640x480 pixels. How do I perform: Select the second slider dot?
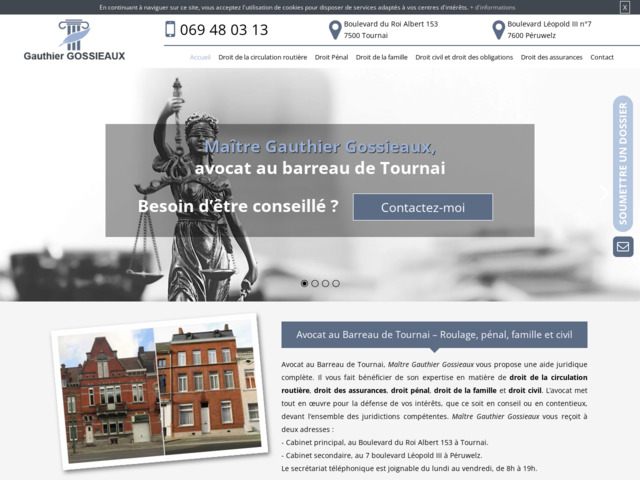315,283
